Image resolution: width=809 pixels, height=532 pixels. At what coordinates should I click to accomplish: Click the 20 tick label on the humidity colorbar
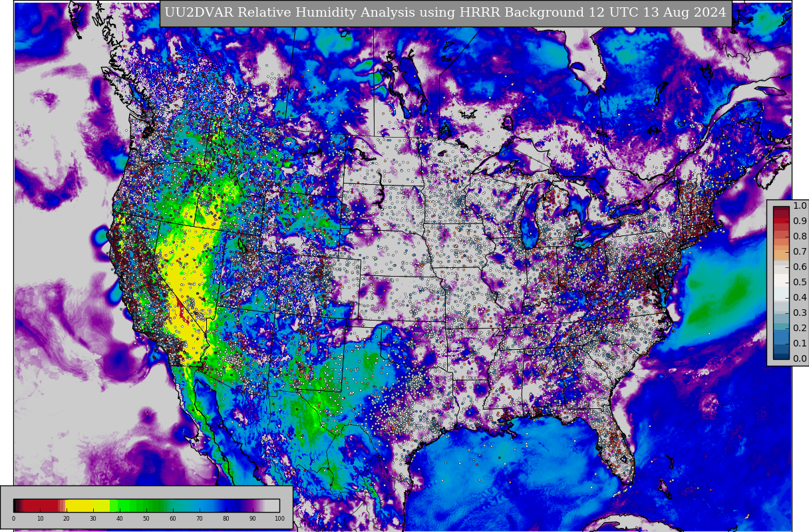67,519
